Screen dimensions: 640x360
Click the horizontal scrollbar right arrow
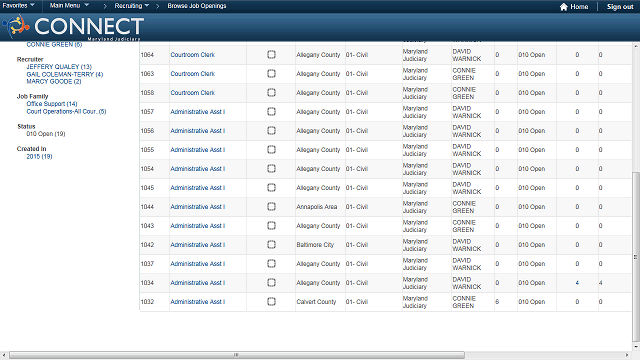click(x=627, y=355)
